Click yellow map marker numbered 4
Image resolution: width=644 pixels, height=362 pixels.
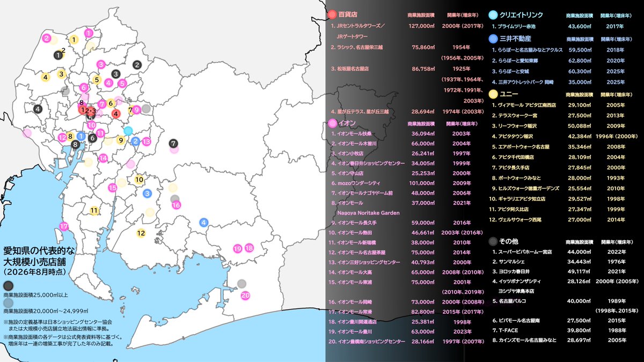46,77
